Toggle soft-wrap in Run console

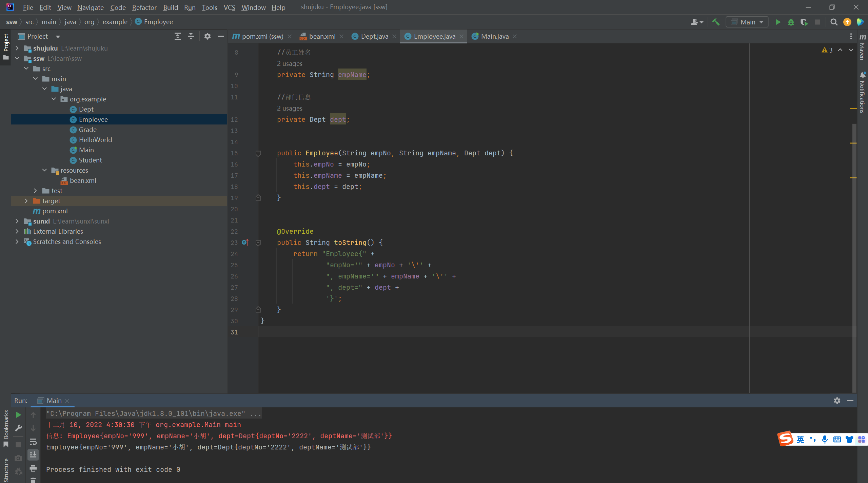coord(33,442)
